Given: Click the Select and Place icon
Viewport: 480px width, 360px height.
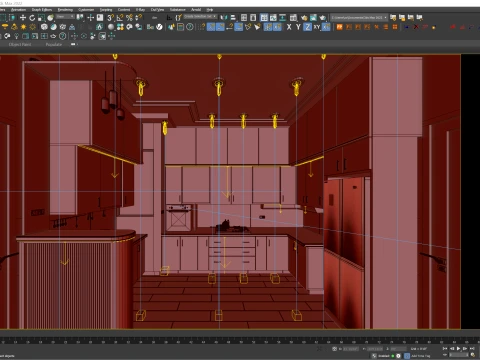Looking at the screenshot, I should 51,18.
